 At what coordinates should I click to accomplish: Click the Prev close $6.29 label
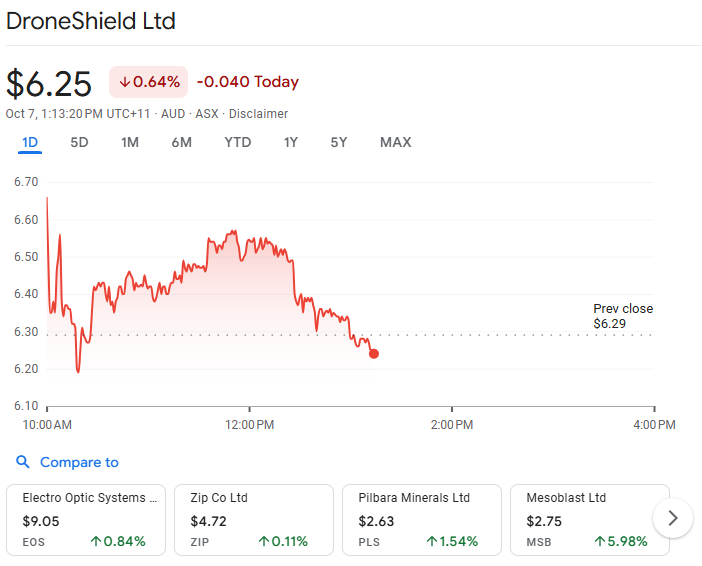click(622, 316)
